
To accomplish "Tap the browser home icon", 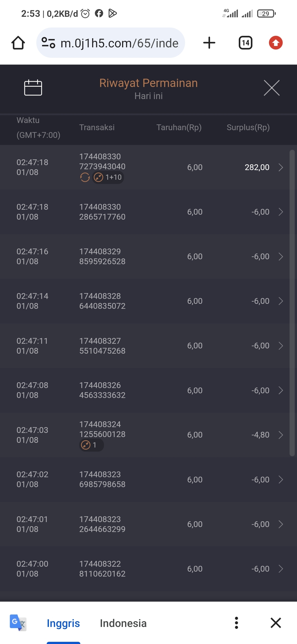I will tap(18, 43).
